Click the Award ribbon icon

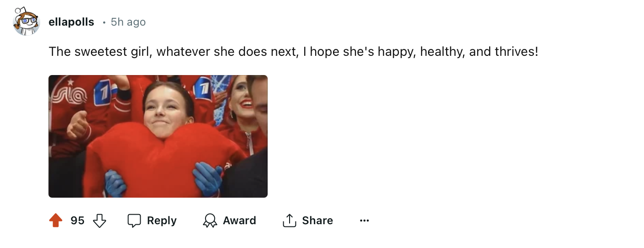coord(210,221)
